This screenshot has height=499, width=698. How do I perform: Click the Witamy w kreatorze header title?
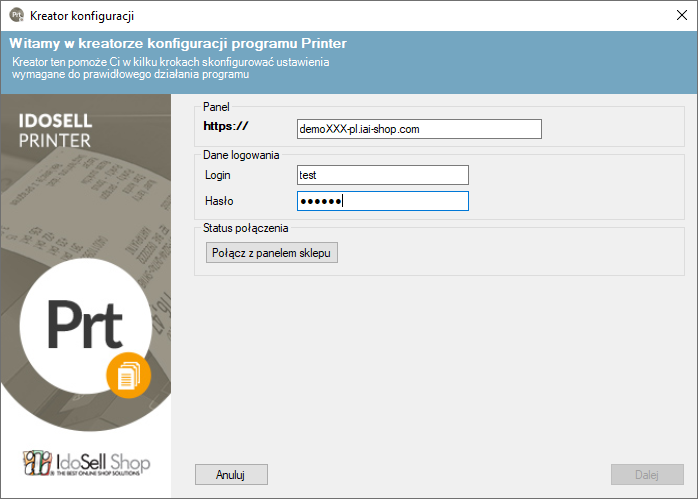[179, 44]
